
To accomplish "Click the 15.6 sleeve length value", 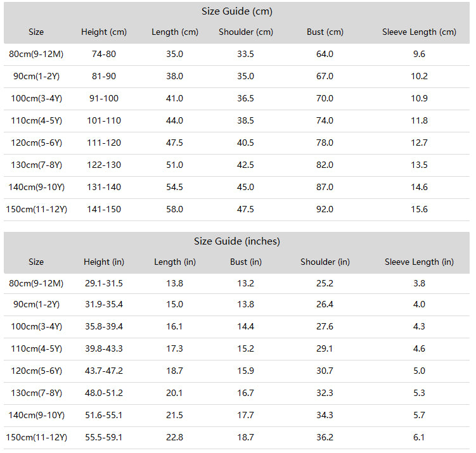I will coord(419,210).
